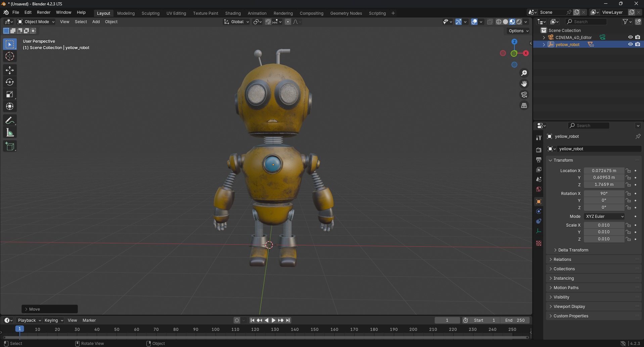Open XYZ Euler rotation mode dropdown

tap(604, 217)
